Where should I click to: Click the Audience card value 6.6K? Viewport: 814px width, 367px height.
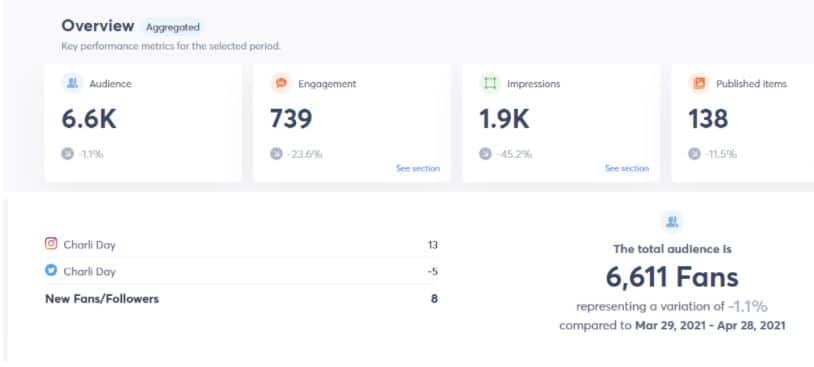tap(89, 119)
